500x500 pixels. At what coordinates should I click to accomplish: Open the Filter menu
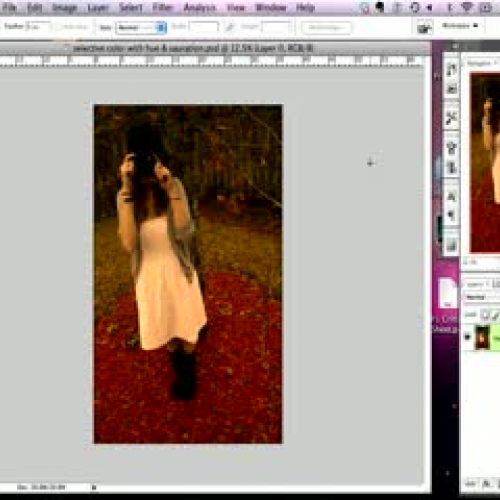coord(163,7)
